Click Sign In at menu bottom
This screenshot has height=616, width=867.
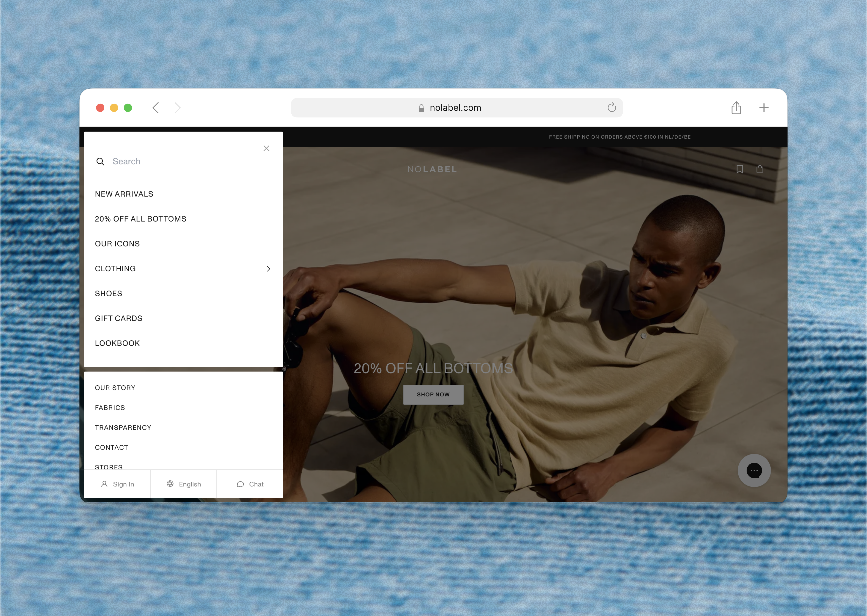[x=118, y=484]
